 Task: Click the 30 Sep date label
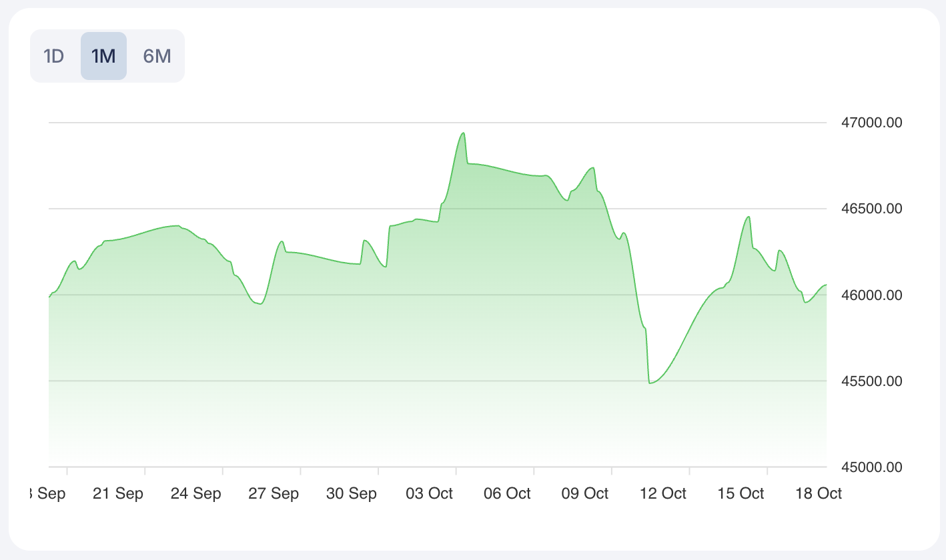click(352, 493)
